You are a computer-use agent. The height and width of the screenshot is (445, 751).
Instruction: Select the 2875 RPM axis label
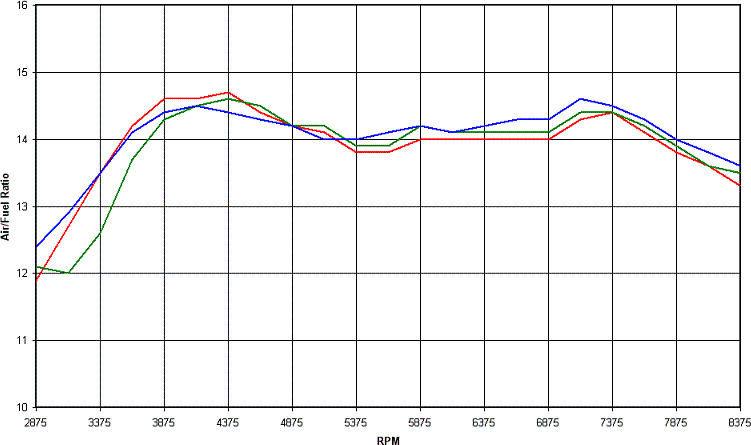(36, 421)
